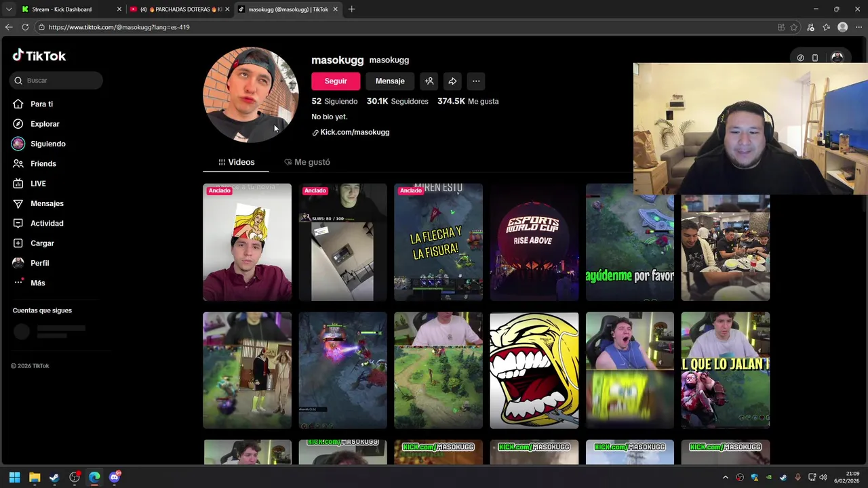The height and width of the screenshot is (488, 868).
Task: Share the profile with the arrow icon
Action: [x=452, y=81]
